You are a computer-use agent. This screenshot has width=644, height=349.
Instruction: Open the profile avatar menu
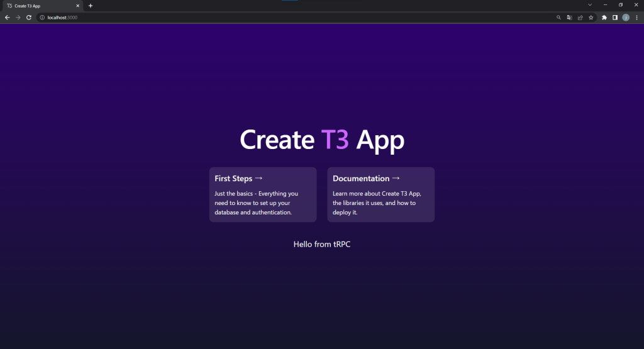(626, 18)
